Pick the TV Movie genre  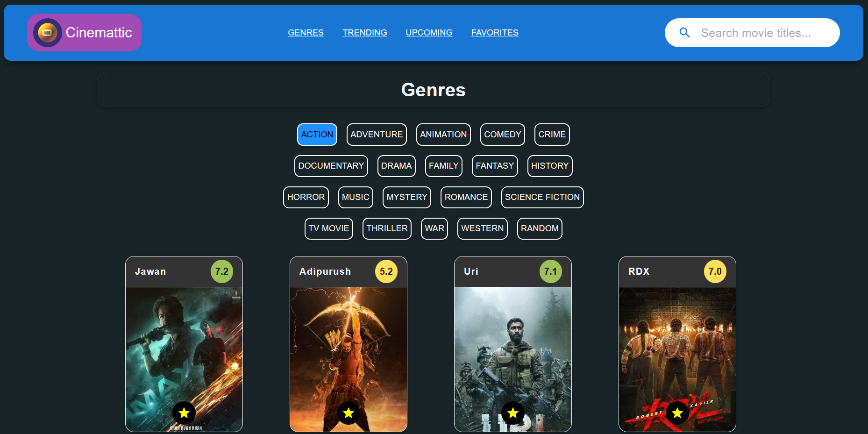[329, 228]
